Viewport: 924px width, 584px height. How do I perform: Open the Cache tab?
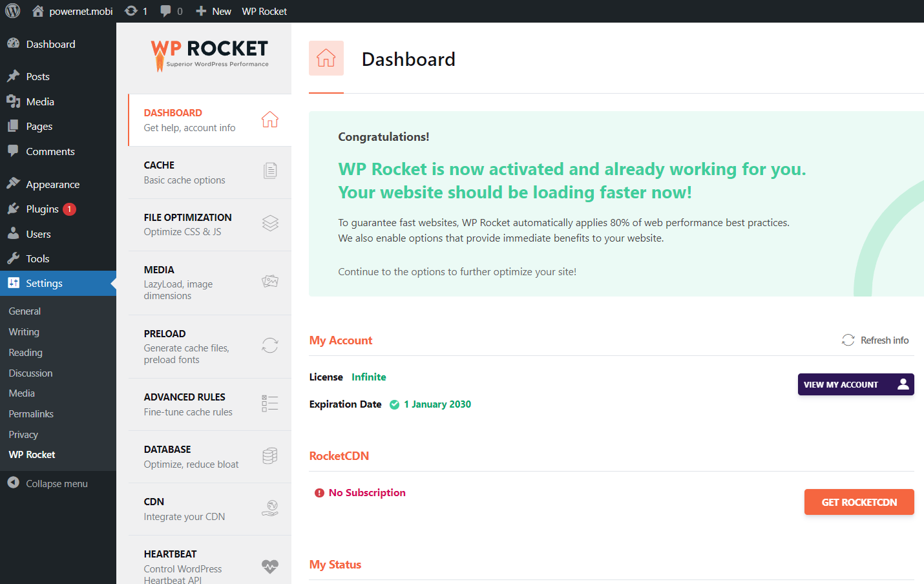click(x=210, y=172)
